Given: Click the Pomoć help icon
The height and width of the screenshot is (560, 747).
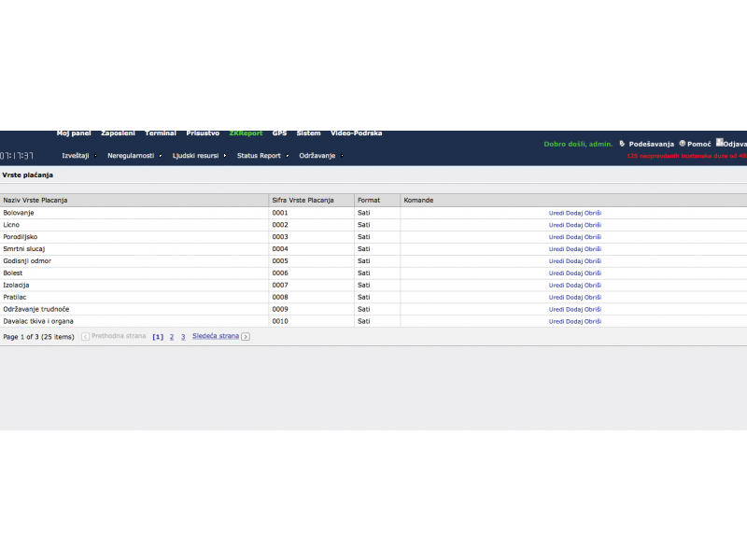Looking at the screenshot, I should coord(683,144).
